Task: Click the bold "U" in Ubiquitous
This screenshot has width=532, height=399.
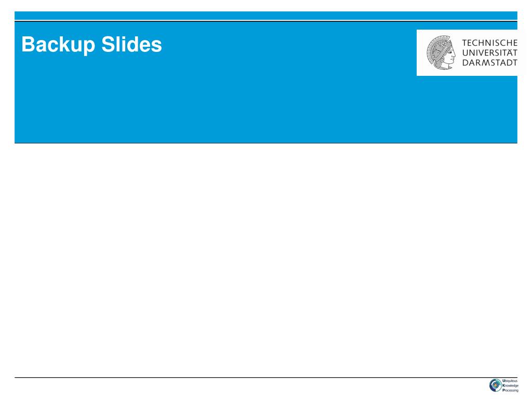Action: click(x=504, y=381)
